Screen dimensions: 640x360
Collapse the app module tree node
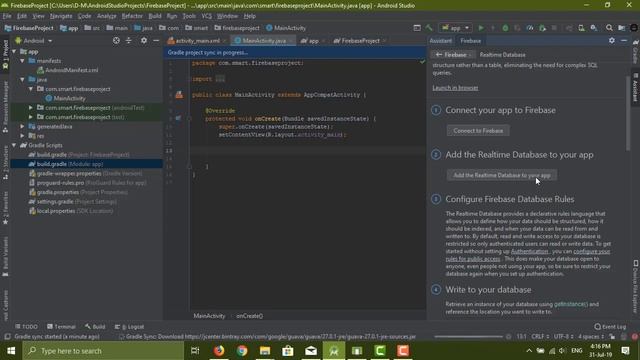(15, 51)
